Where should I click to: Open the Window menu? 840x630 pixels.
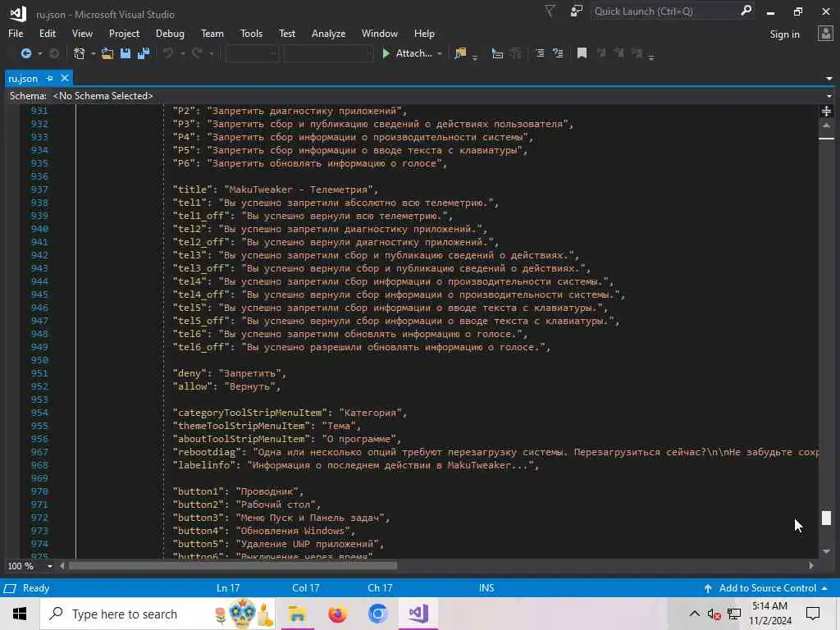pyautogui.click(x=379, y=33)
